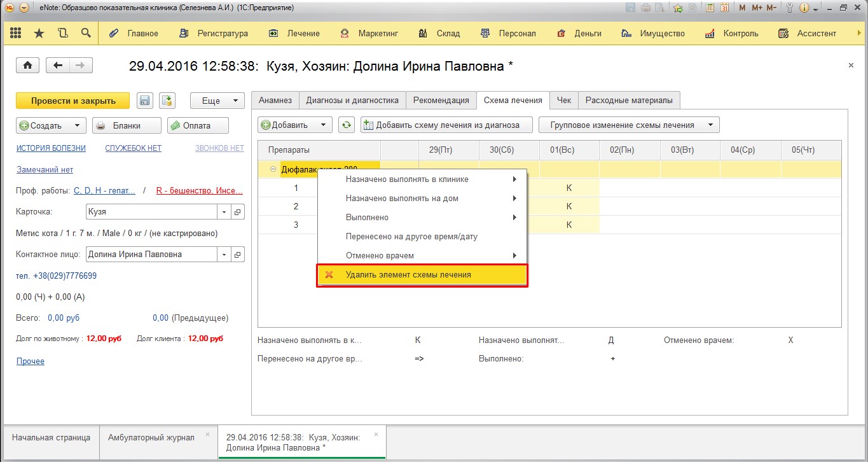
Task: Go to the home page icon
Action: pyautogui.click(x=28, y=66)
